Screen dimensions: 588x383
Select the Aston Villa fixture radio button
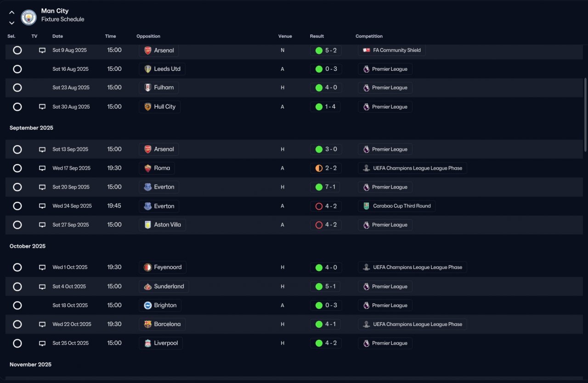tap(17, 225)
